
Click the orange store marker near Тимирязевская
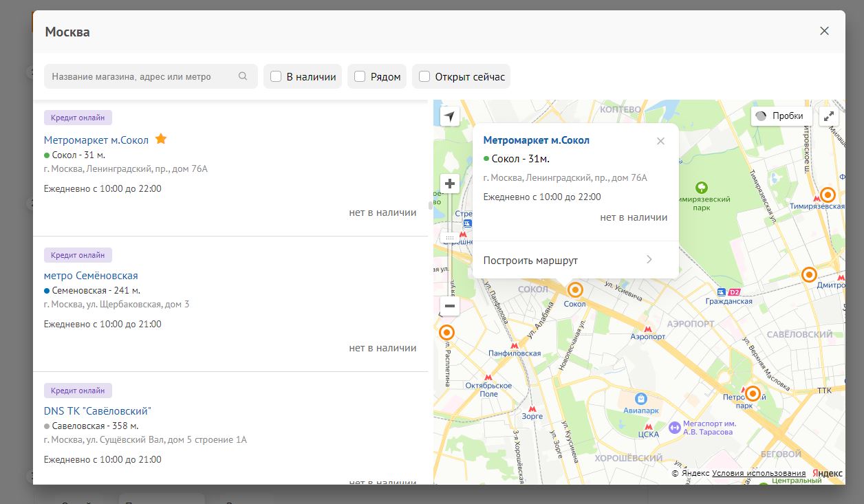pos(828,195)
